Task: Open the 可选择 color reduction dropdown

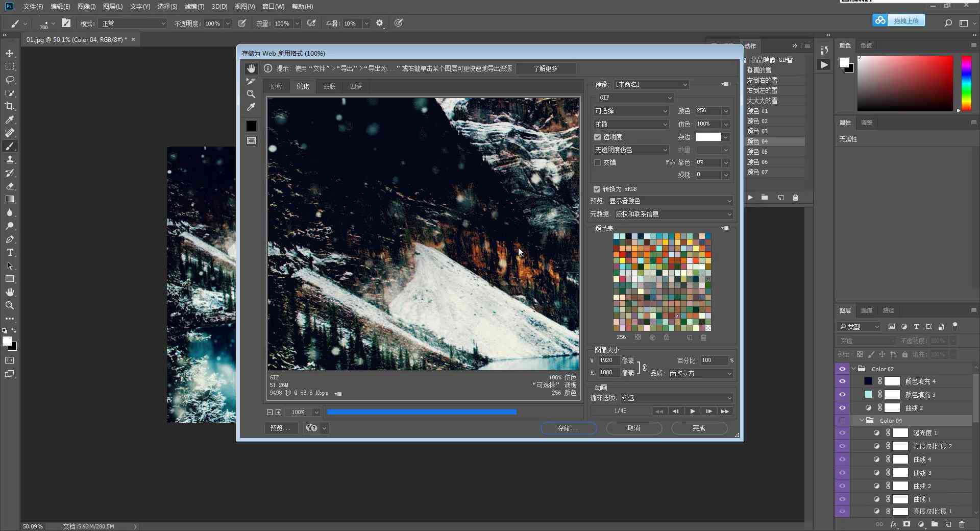Action: pos(631,111)
